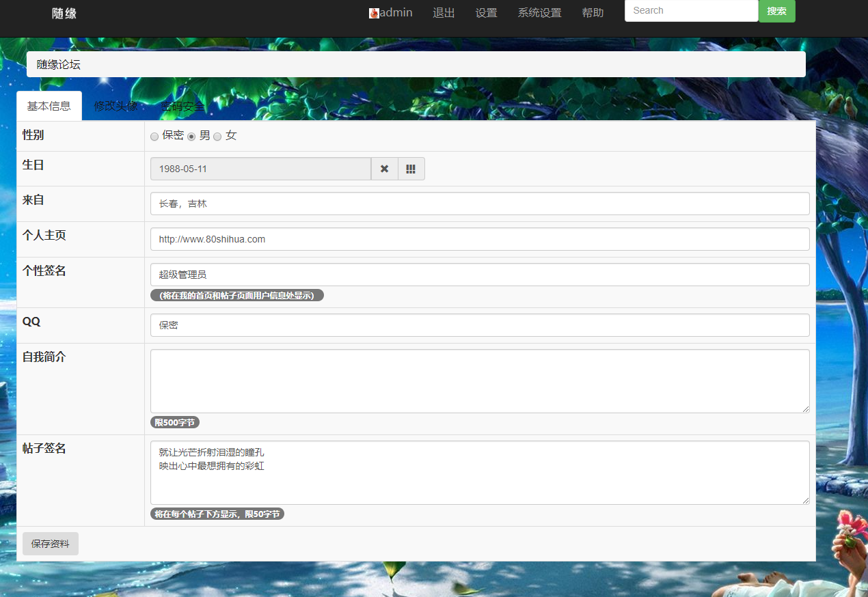The height and width of the screenshot is (597, 868).
Task: Click the 随缘 brand logo link
Action: (x=64, y=13)
